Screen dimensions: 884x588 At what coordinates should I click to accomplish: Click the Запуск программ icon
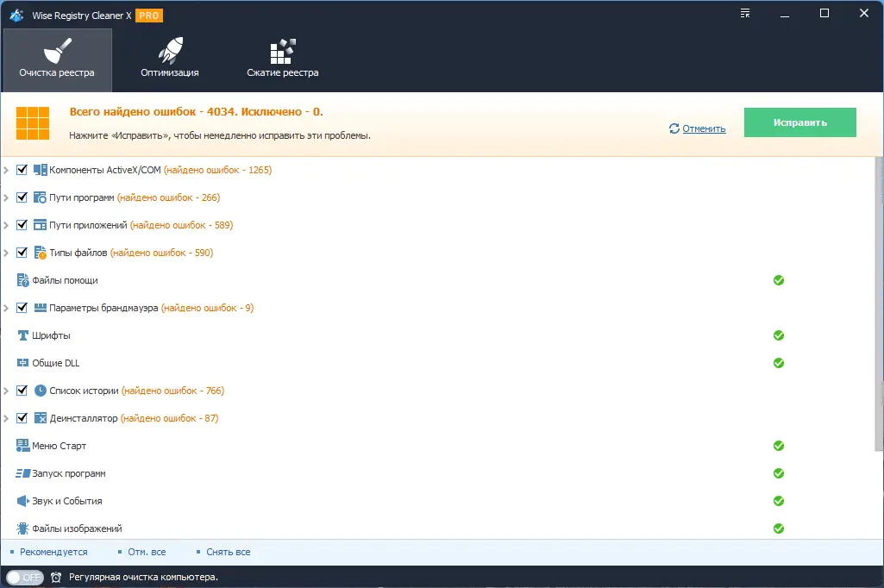pos(23,473)
